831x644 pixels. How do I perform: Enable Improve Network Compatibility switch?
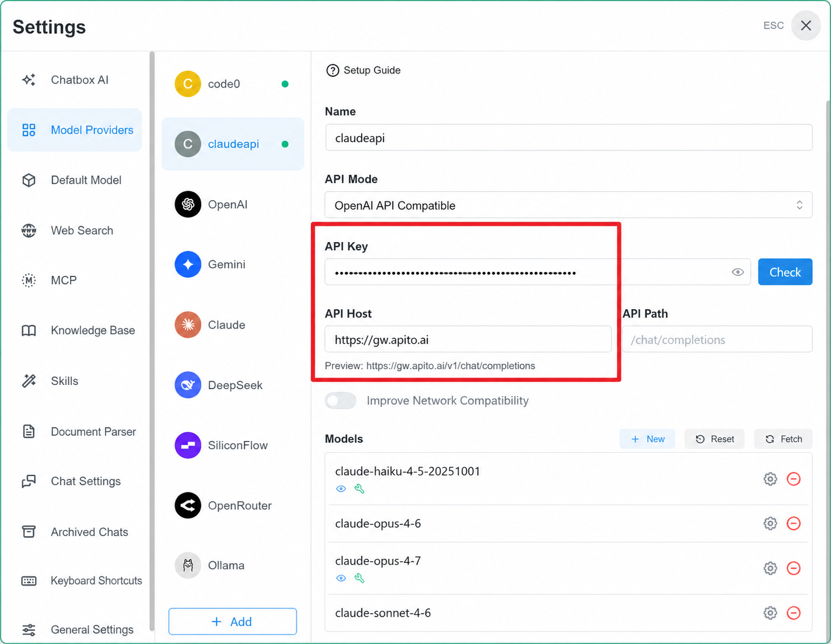tap(341, 401)
